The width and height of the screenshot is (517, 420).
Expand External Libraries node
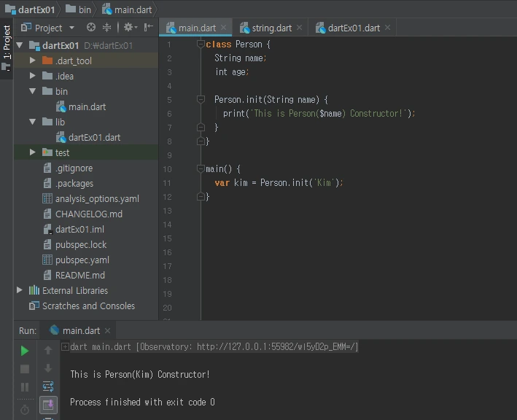[20, 290]
